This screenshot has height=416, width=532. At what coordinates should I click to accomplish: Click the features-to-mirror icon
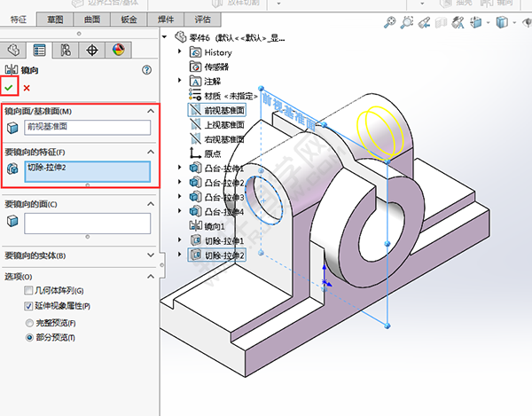click(x=12, y=169)
